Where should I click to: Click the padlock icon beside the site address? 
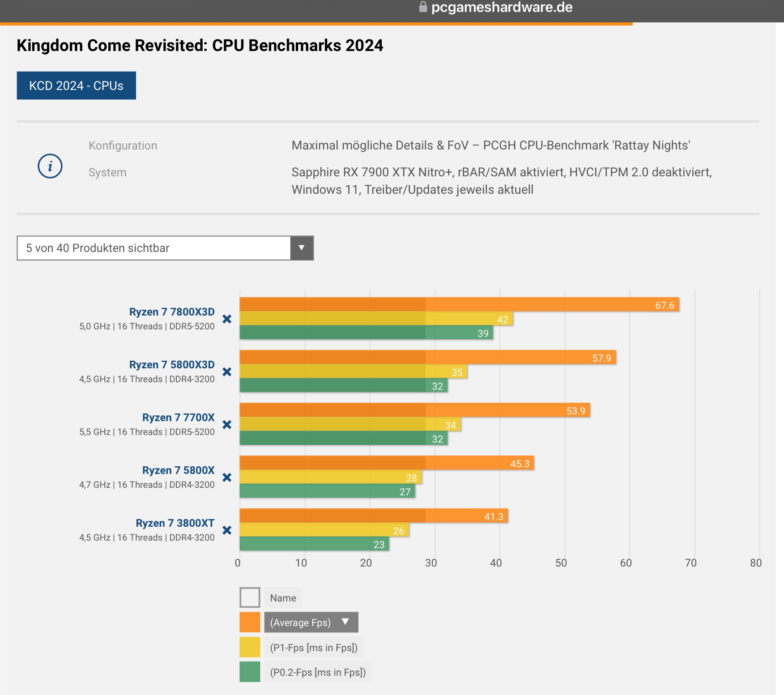tap(423, 7)
